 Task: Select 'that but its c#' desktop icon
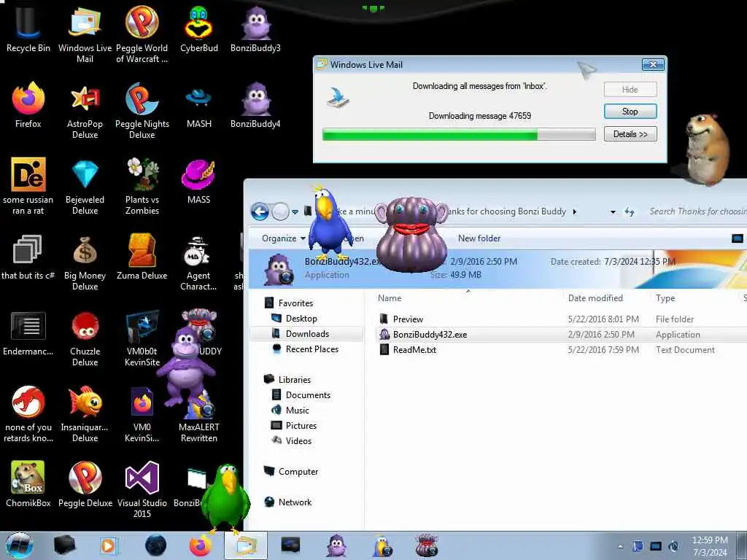click(x=28, y=257)
